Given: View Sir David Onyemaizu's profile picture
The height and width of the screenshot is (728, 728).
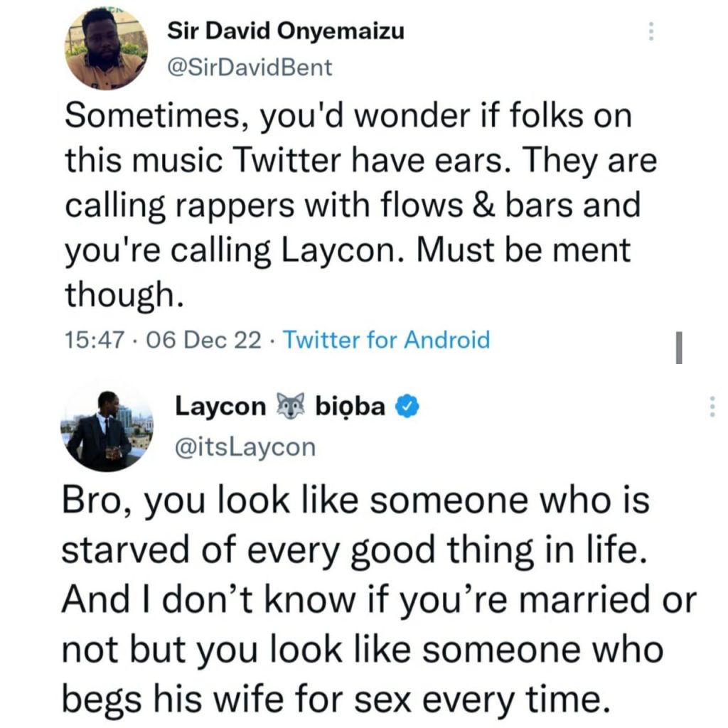Looking at the screenshot, I should (105, 46).
